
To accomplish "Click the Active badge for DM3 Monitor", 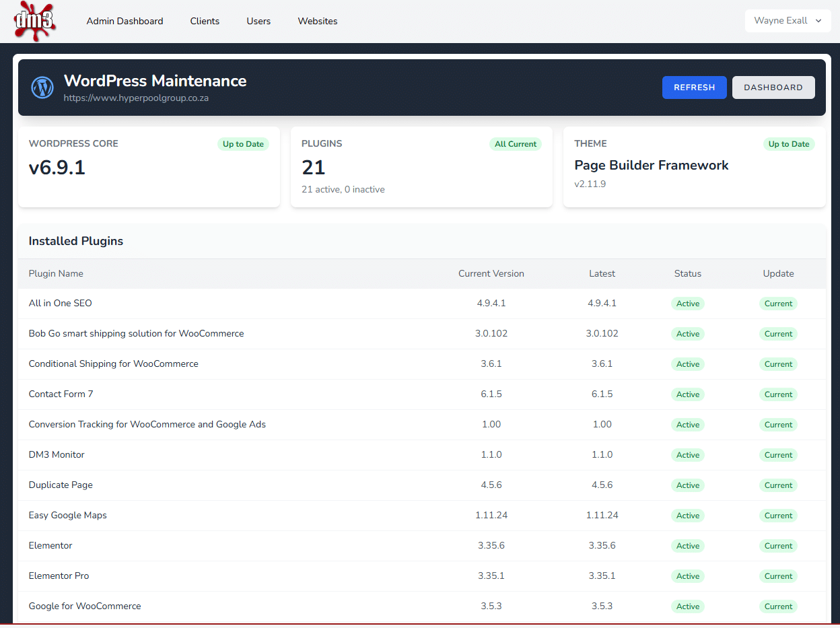I will pyautogui.click(x=688, y=455).
